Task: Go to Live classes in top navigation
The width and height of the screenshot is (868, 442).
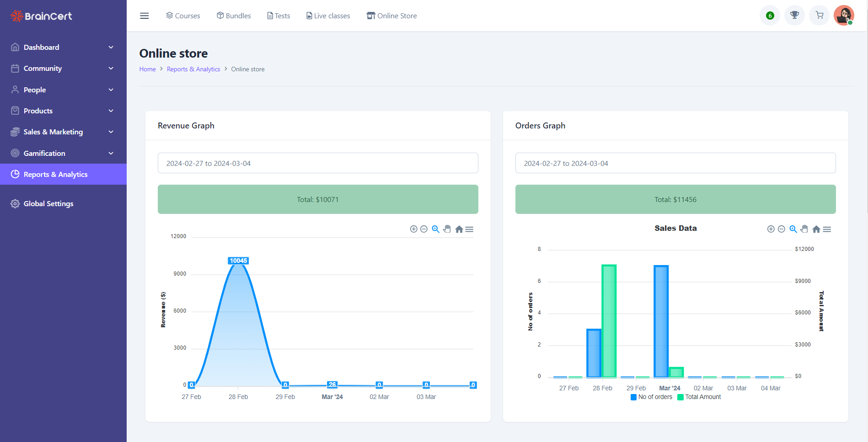Action: pos(328,16)
